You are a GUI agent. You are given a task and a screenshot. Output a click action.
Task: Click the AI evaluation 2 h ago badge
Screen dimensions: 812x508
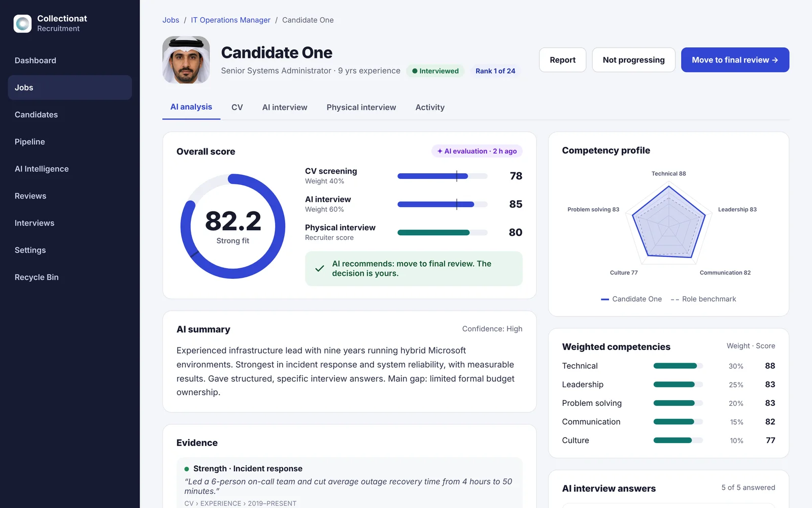coord(477,151)
